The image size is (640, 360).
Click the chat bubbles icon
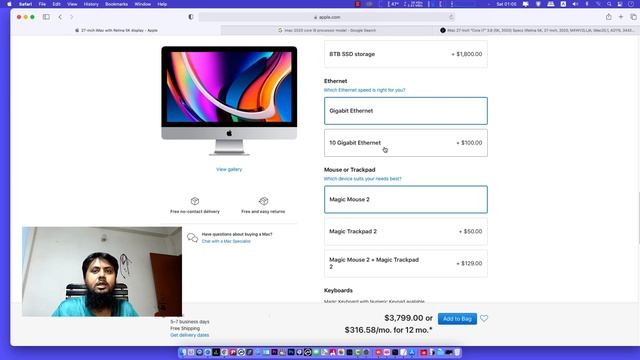[x=192, y=238]
